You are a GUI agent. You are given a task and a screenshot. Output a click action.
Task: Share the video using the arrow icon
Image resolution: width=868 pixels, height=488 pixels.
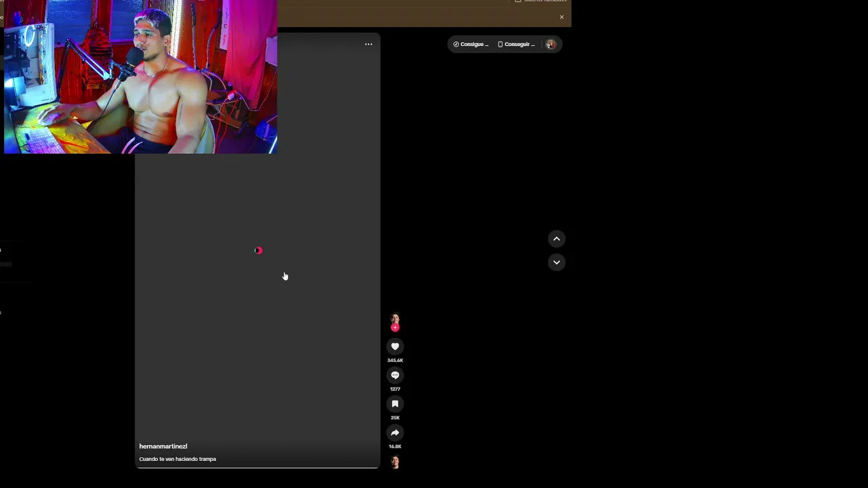coord(395,432)
